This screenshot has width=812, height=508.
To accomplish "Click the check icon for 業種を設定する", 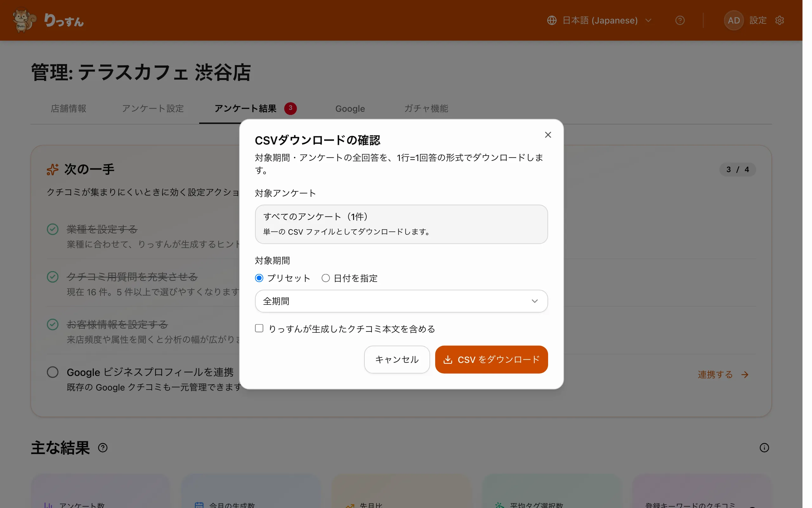I will tap(53, 230).
